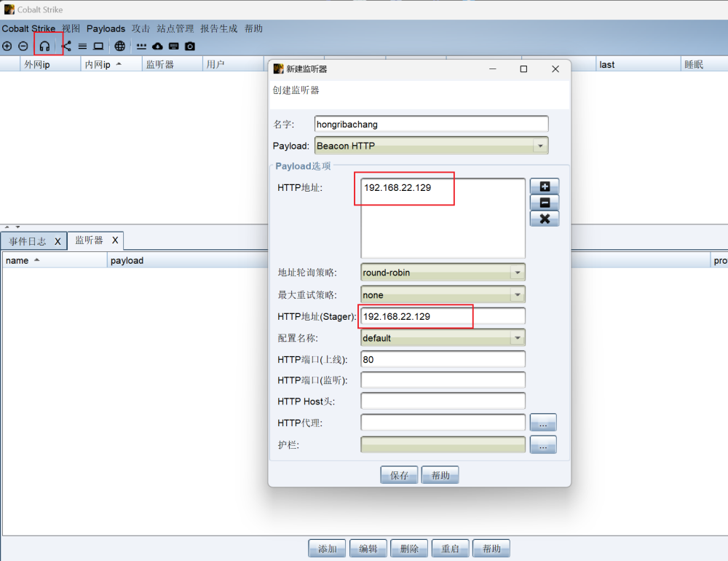This screenshot has height=561, width=728.
Task: Click the HTTP端口(监听) input field
Action: pyautogui.click(x=443, y=380)
